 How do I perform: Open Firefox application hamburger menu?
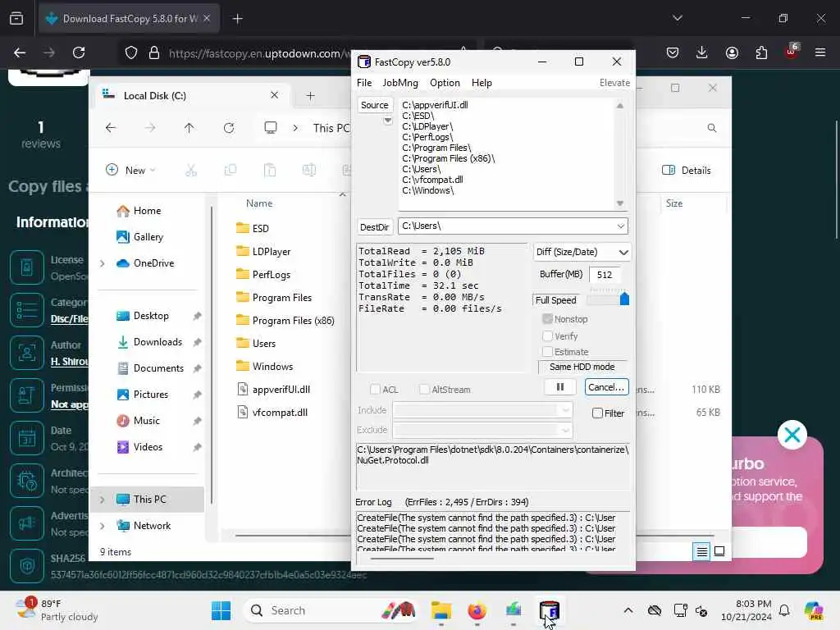click(820, 52)
